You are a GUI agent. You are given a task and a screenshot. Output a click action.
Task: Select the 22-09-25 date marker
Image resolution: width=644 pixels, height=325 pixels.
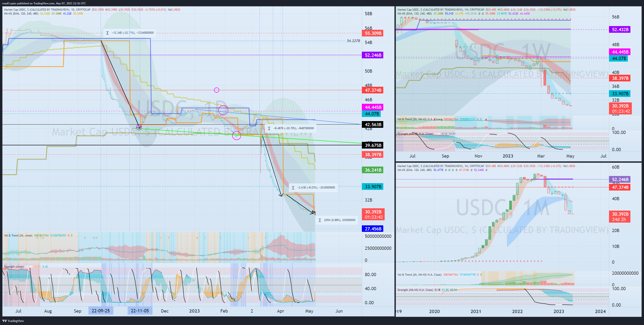[x=101, y=311]
